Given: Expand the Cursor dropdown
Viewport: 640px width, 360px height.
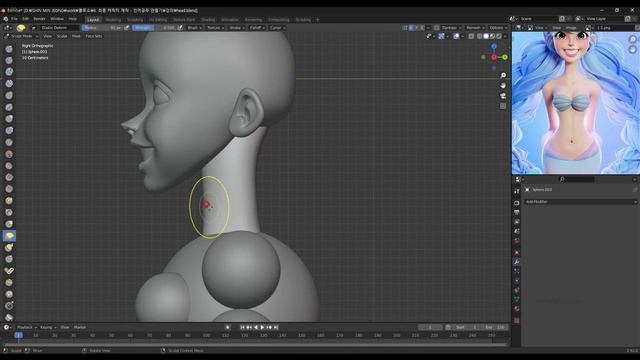Looking at the screenshot, I should click(x=278, y=28).
